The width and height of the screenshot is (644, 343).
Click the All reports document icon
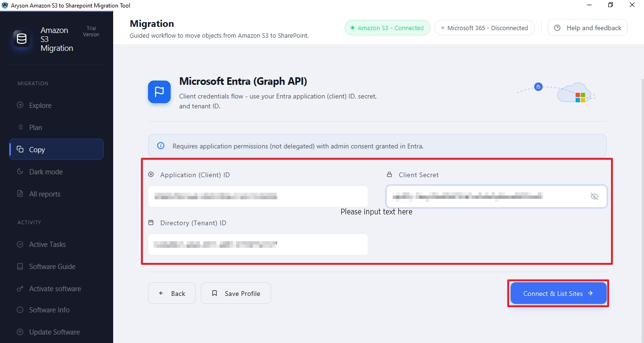(x=20, y=194)
